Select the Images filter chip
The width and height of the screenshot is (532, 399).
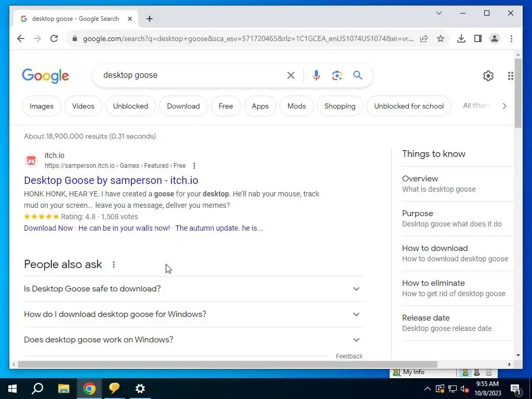tap(42, 106)
